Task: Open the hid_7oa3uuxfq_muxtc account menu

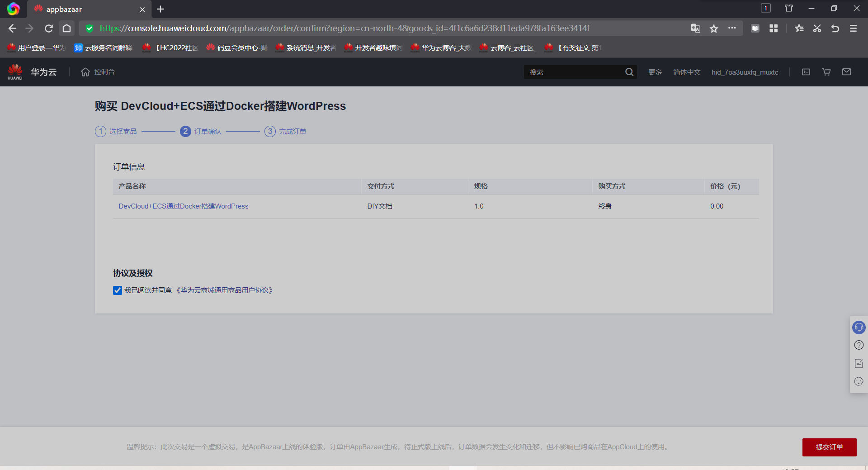Action: (745, 72)
